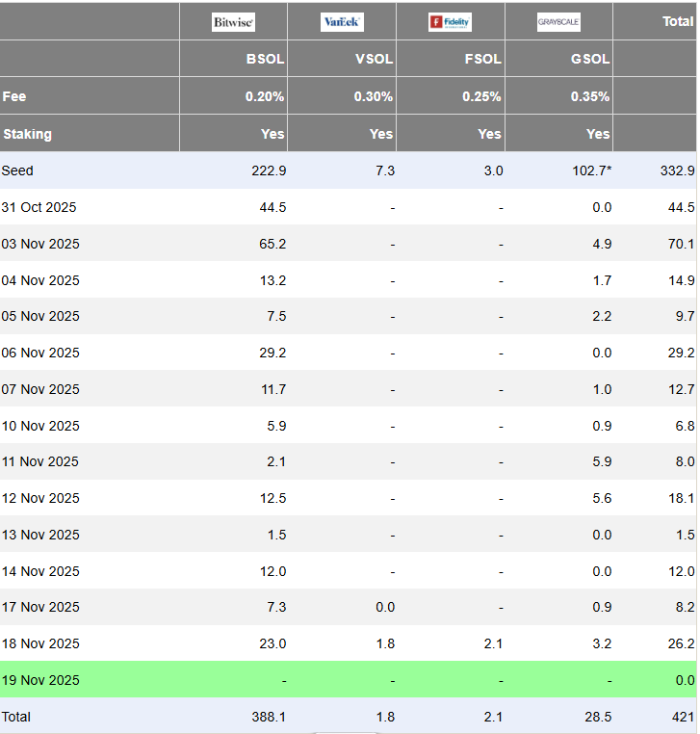
Task: Select the GSOL ticker header
Action: pyautogui.click(x=590, y=59)
